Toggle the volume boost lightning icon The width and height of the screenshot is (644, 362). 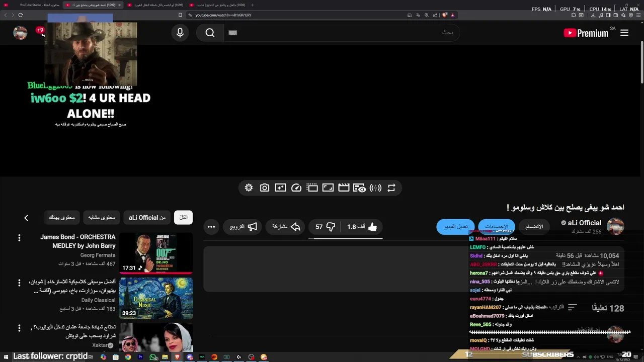[x=375, y=188]
